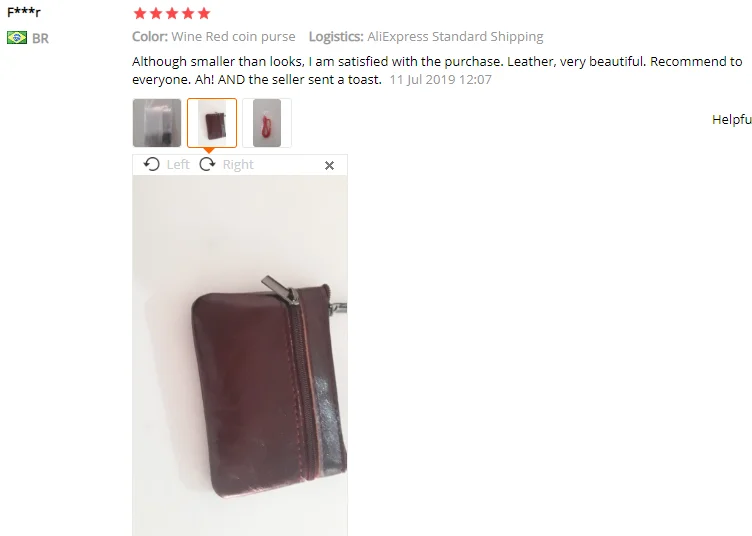Click the rotate left arrow icon
Screen dimensions: 752x536
[x=152, y=164]
